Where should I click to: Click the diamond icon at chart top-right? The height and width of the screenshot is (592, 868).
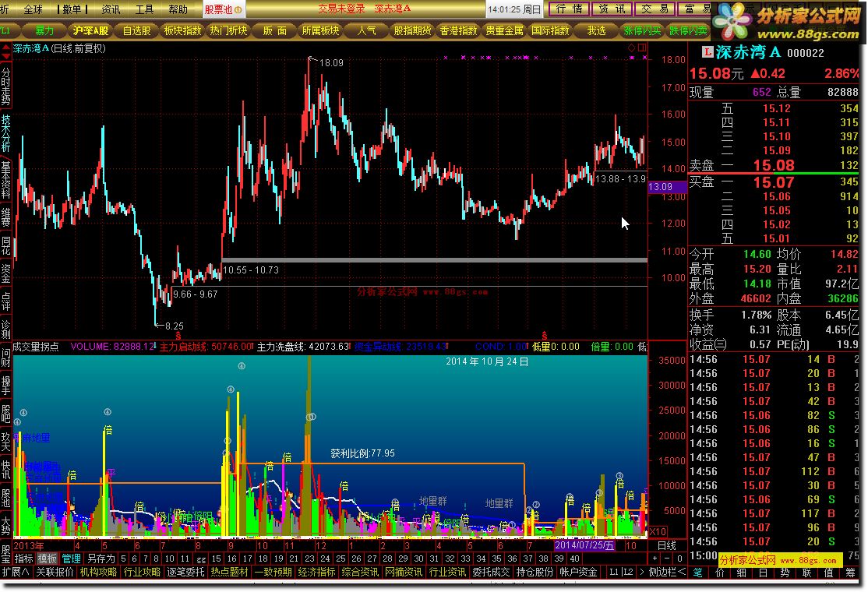[632, 48]
